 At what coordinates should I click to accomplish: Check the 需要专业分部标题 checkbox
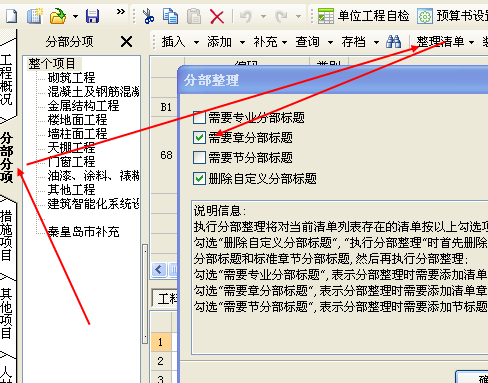click(x=199, y=117)
